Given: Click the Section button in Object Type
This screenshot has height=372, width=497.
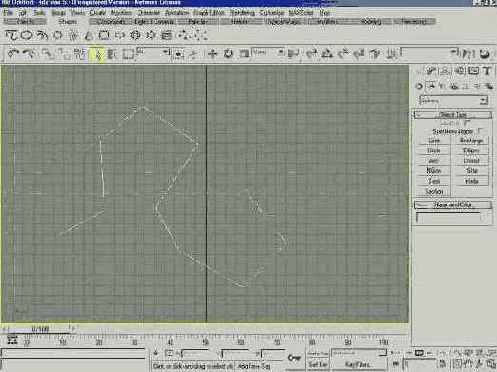Looking at the screenshot, I should (x=434, y=192).
